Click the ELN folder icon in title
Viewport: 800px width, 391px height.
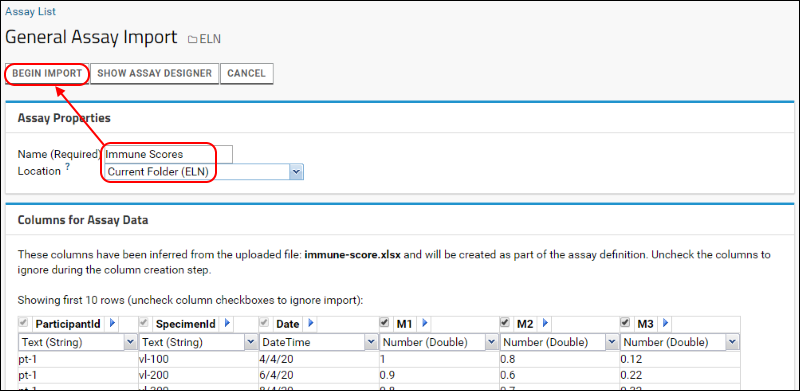192,39
